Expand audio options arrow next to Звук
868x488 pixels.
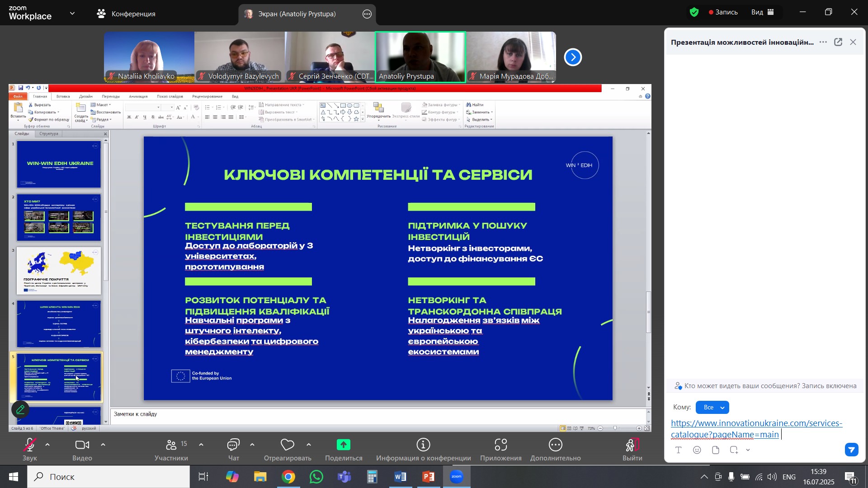click(47, 445)
